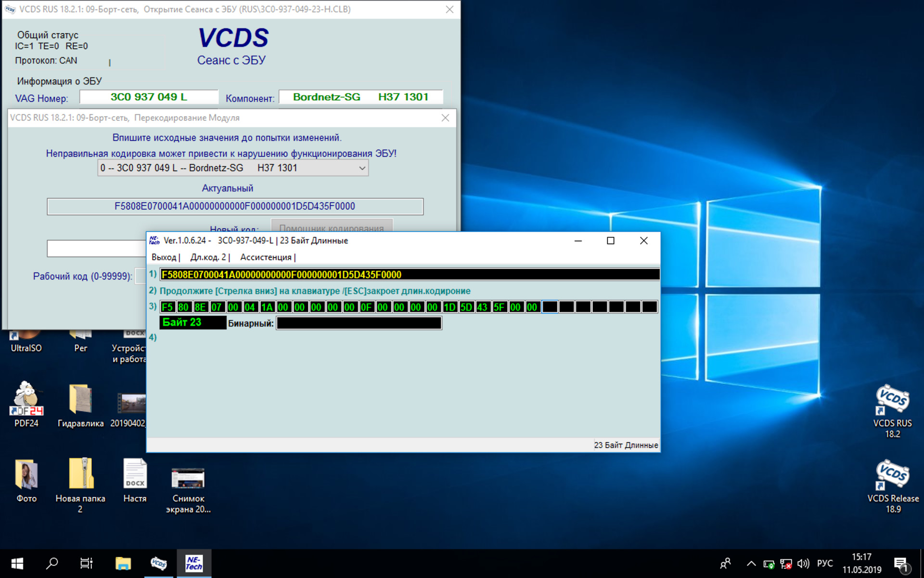Open taskbar Search
This screenshot has width=924, height=578.
click(52, 564)
